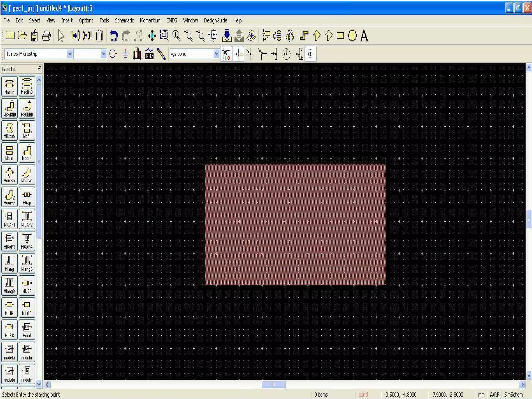Open the Momentum menu
This screenshot has width=532, height=399.
[150, 20]
